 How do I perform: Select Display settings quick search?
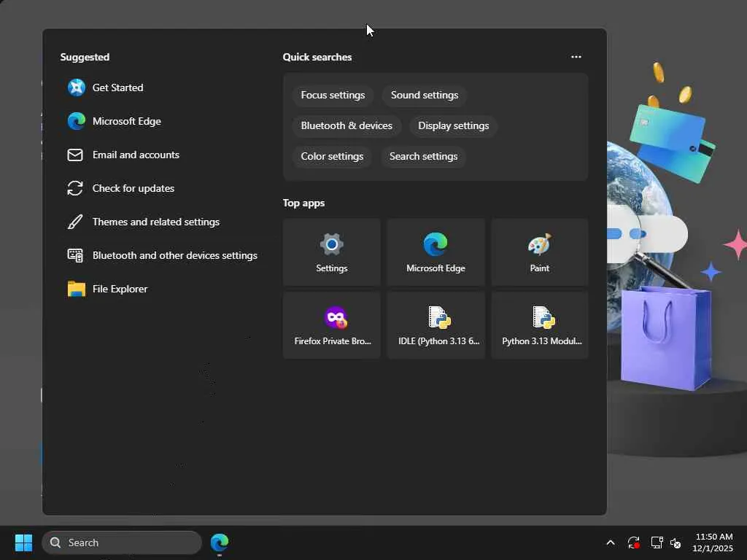(453, 125)
